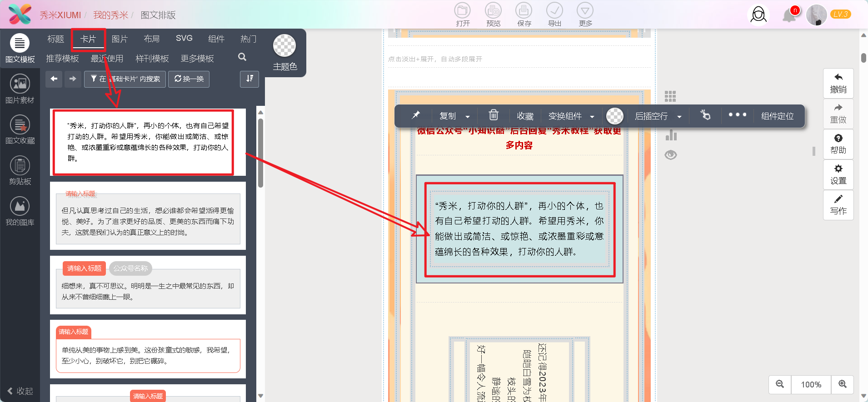Click the pointer select tool icon
The height and width of the screenshot is (402, 868).
[705, 115]
